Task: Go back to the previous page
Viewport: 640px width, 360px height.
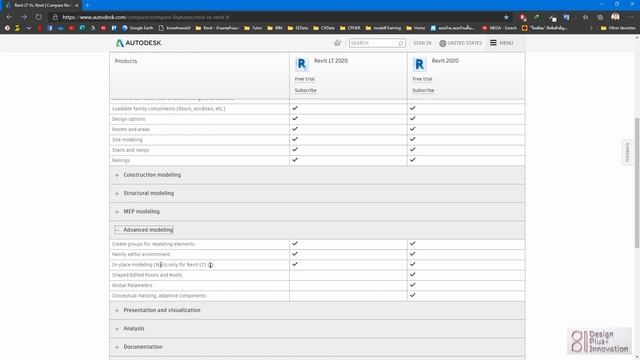Action: click(9, 17)
